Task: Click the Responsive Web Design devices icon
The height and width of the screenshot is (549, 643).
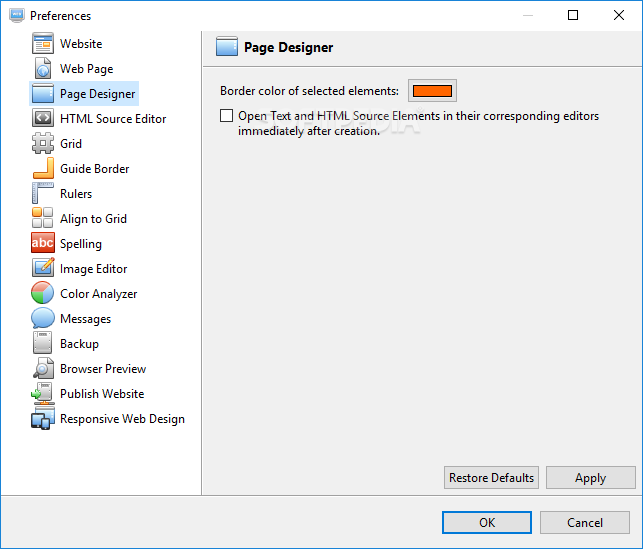Action: [43, 419]
